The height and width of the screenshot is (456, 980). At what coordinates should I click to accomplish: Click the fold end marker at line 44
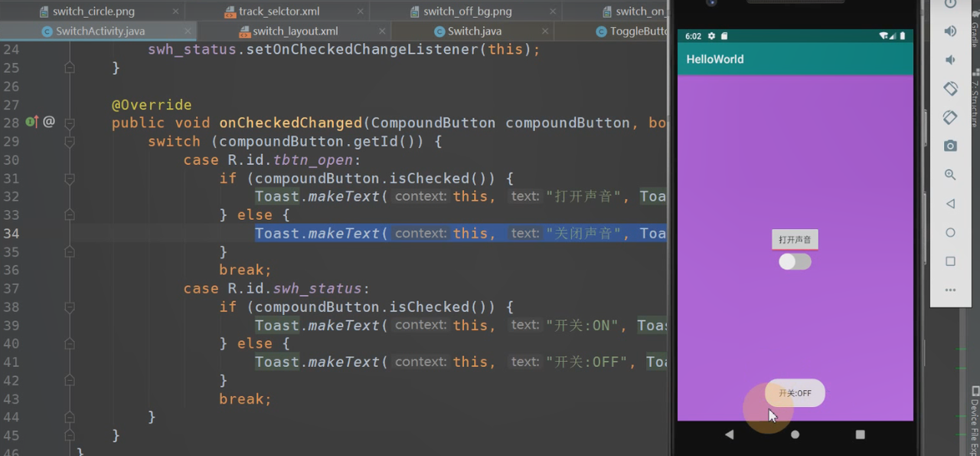(x=70, y=417)
